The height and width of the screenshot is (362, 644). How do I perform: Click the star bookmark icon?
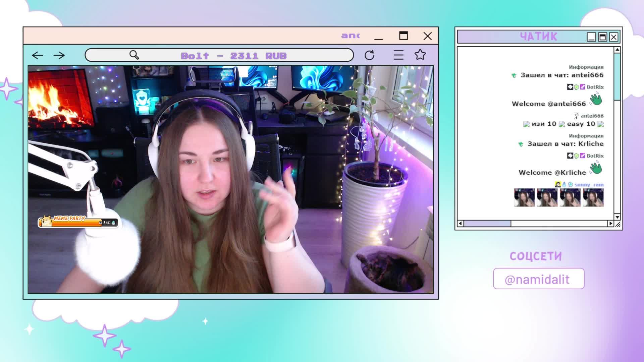(420, 55)
